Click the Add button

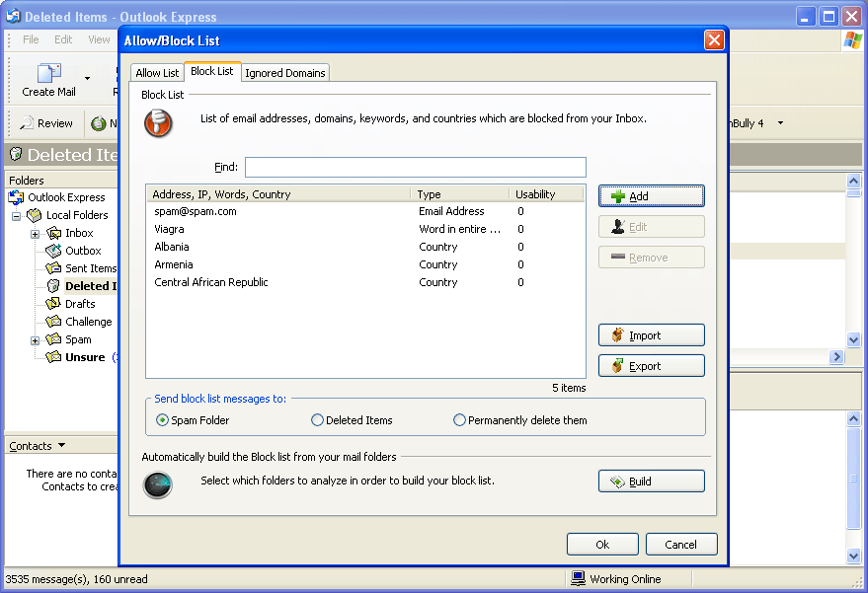(x=651, y=196)
